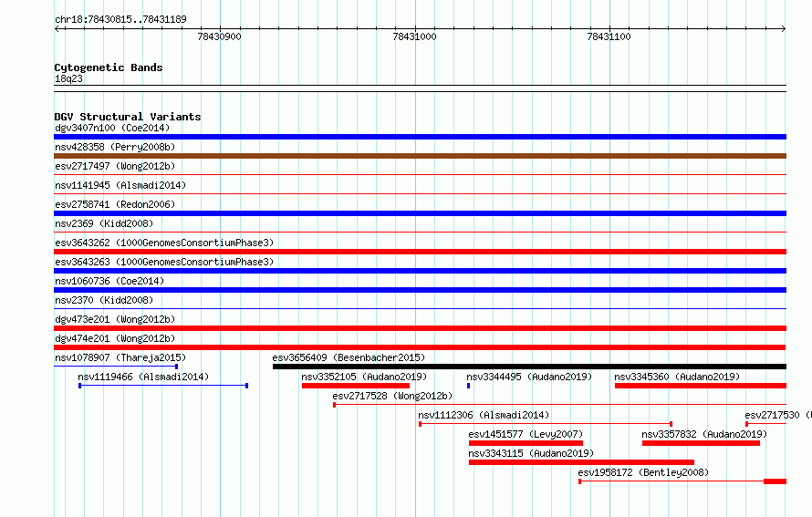Click the DGV Structural Variants heading
Image resolution: width=812 pixels, height=517 pixels.
point(128,117)
